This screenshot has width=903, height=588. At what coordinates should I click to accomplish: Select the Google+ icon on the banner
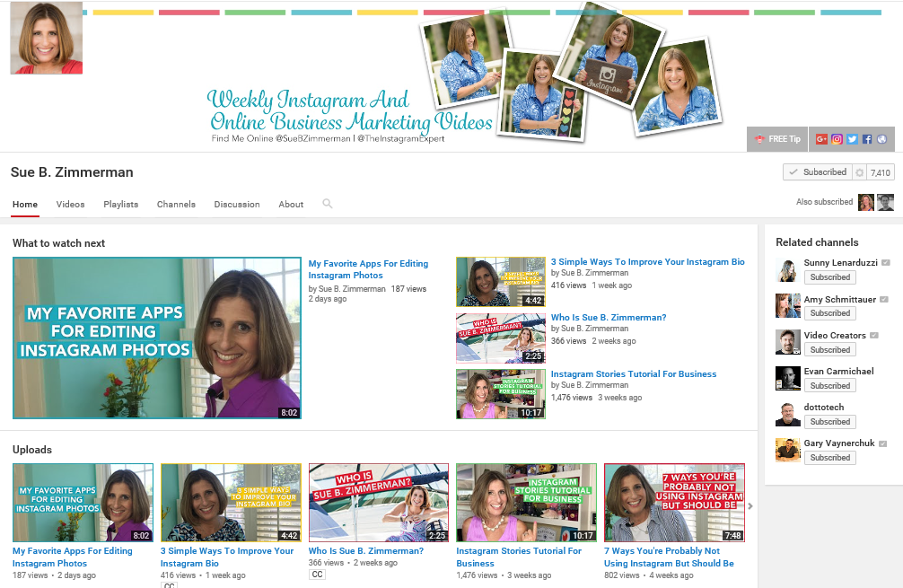coord(822,139)
